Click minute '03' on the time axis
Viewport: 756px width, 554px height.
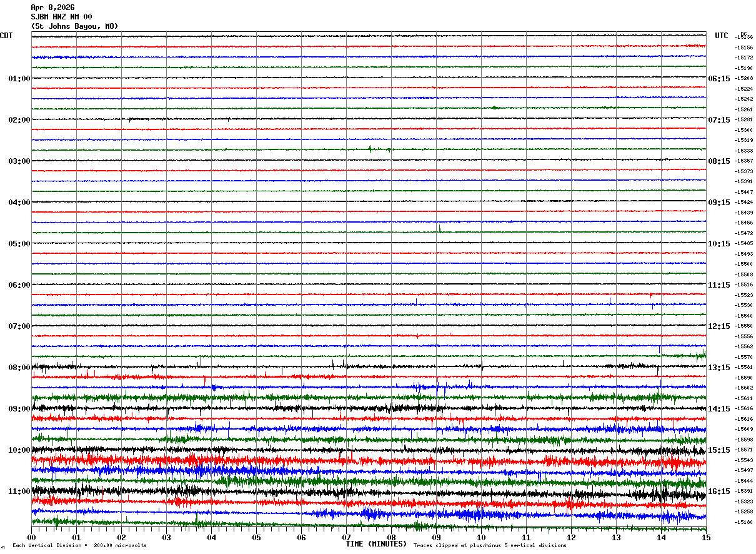(167, 537)
